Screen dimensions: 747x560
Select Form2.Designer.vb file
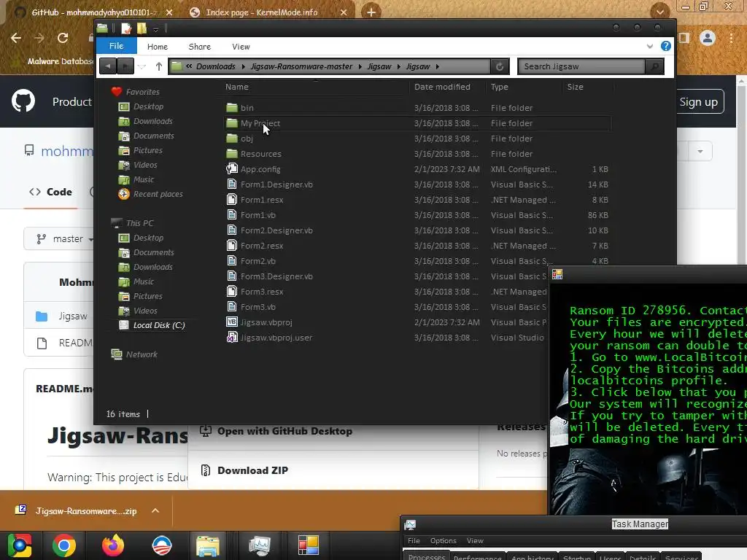[x=276, y=230]
